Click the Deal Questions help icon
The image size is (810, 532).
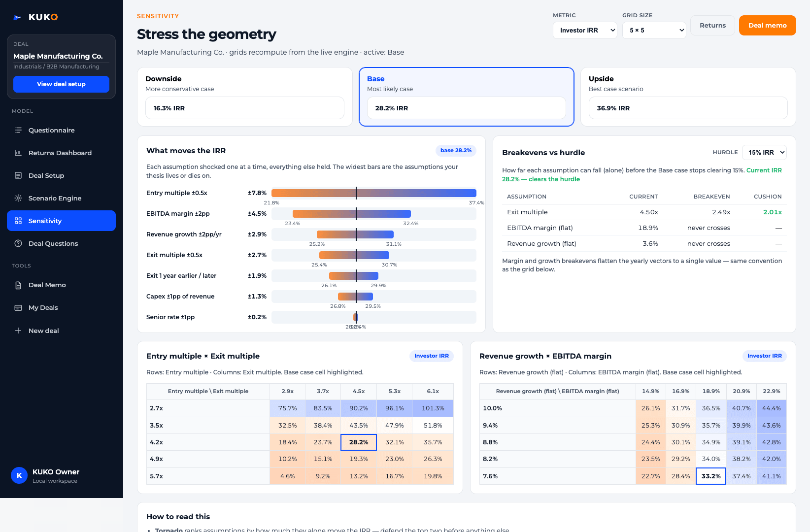click(x=18, y=243)
